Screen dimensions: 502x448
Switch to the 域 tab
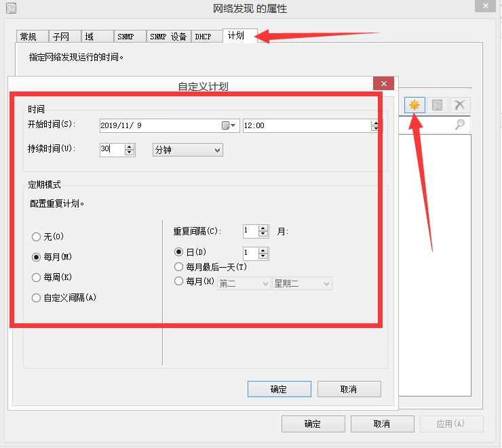(97, 37)
